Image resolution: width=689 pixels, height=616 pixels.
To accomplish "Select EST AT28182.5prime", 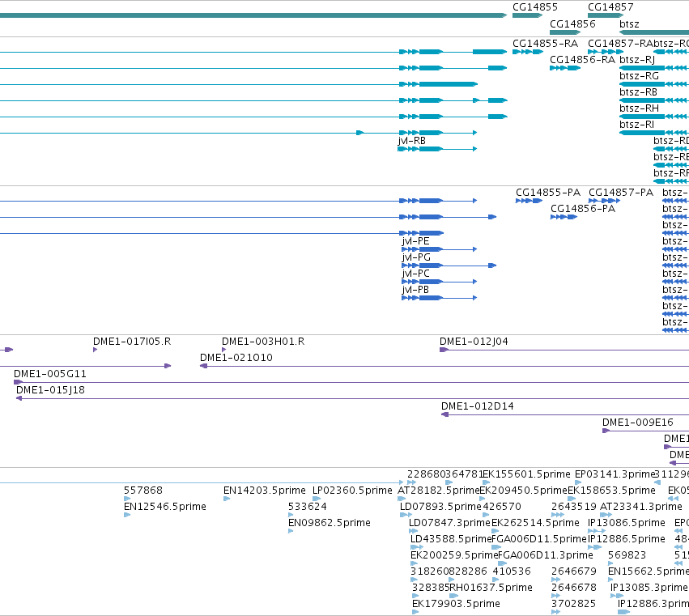I will click(x=438, y=491).
